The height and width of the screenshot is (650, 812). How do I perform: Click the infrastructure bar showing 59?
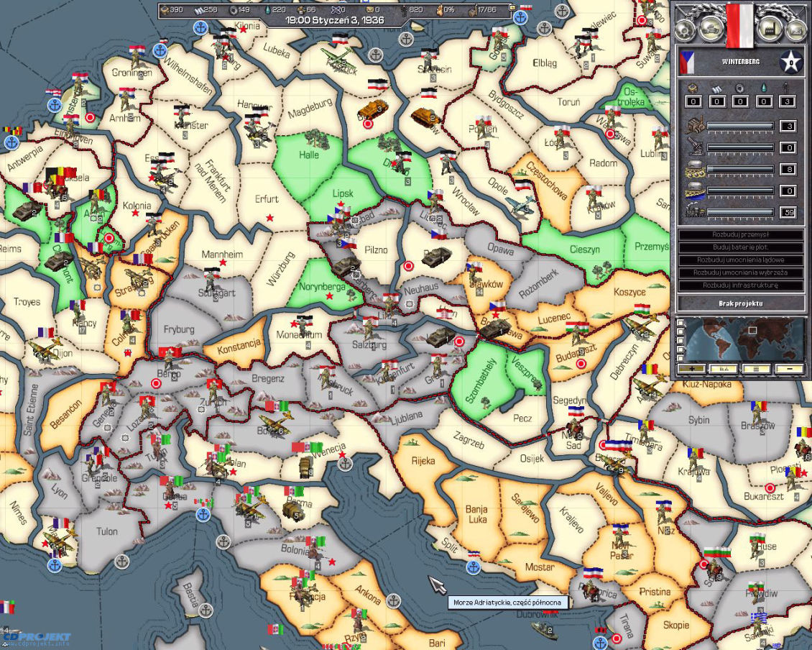740,212
